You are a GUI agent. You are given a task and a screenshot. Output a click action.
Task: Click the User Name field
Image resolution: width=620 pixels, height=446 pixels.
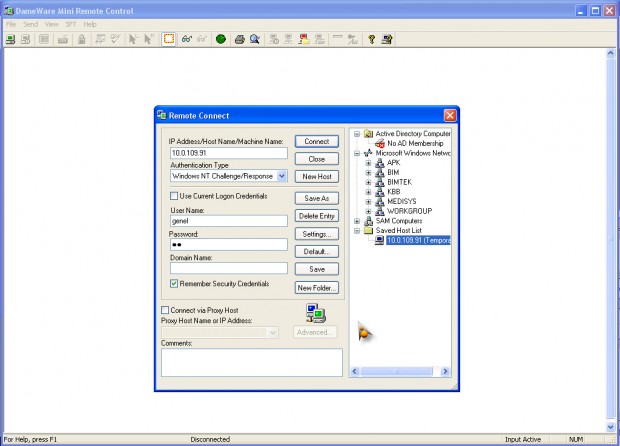pyautogui.click(x=229, y=221)
